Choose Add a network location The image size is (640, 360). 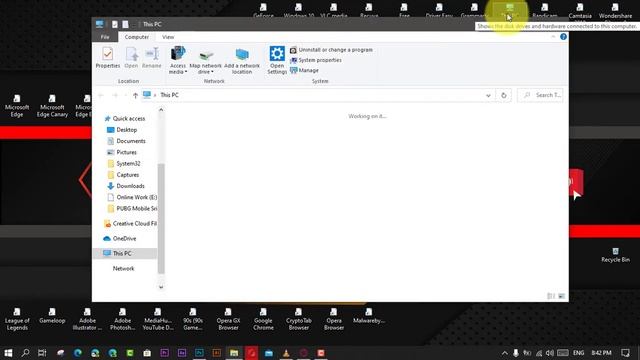pos(242,60)
